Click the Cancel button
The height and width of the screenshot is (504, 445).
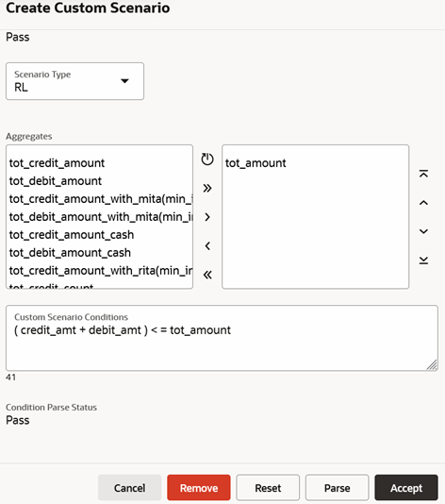(x=130, y=488)
